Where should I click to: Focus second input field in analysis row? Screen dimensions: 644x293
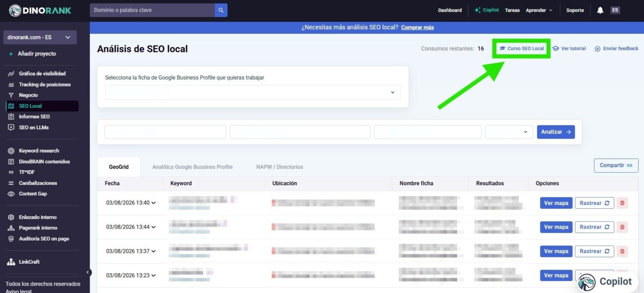click(x=300, y=132)
